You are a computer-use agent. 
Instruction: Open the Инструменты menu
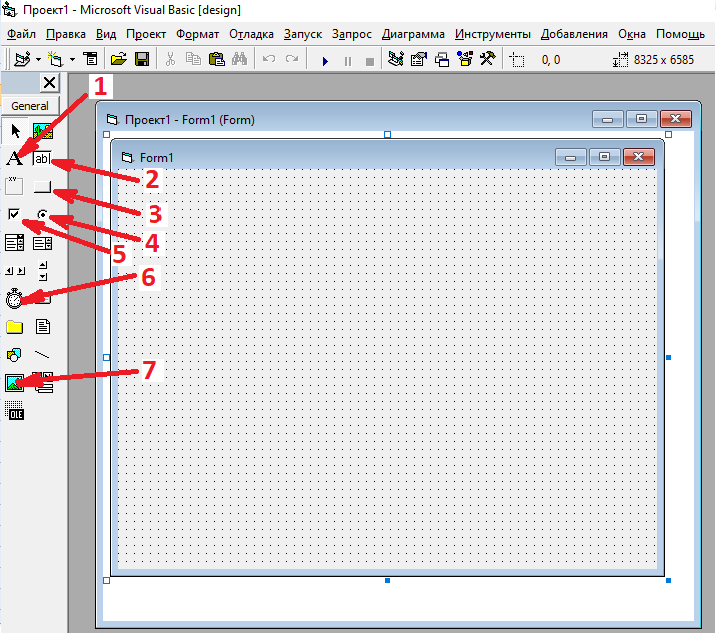coord(493,34)
